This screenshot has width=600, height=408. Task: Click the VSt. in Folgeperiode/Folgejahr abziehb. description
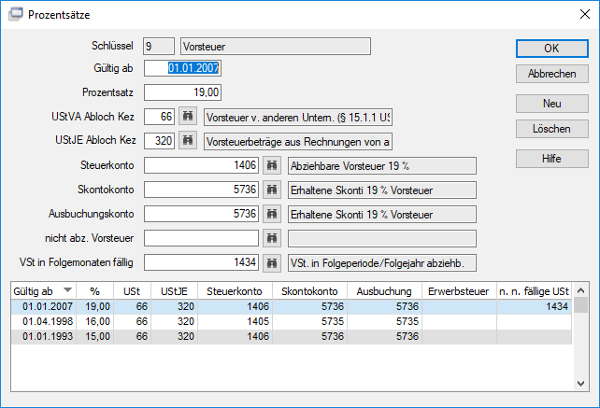(382, 263)
